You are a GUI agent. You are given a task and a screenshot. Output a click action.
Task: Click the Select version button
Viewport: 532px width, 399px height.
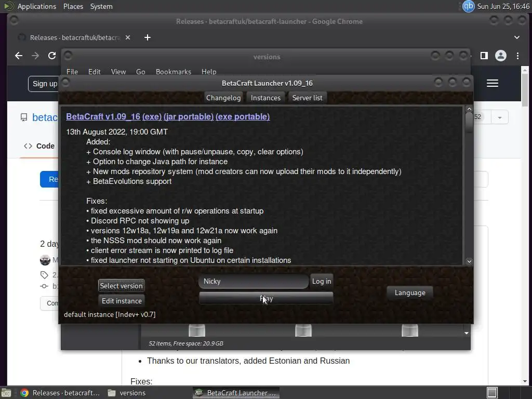(x=122, y=286)
